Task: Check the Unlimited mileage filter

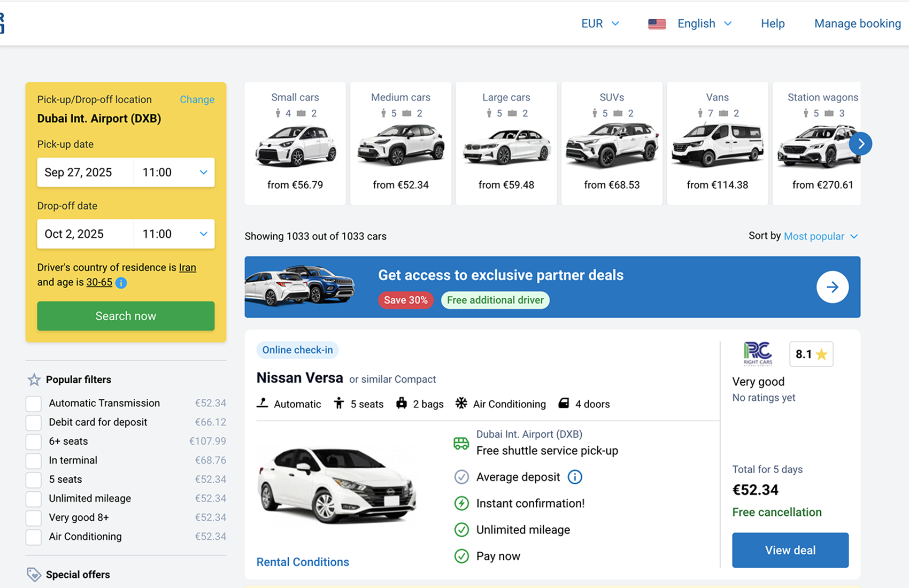Action: point(34,499)
